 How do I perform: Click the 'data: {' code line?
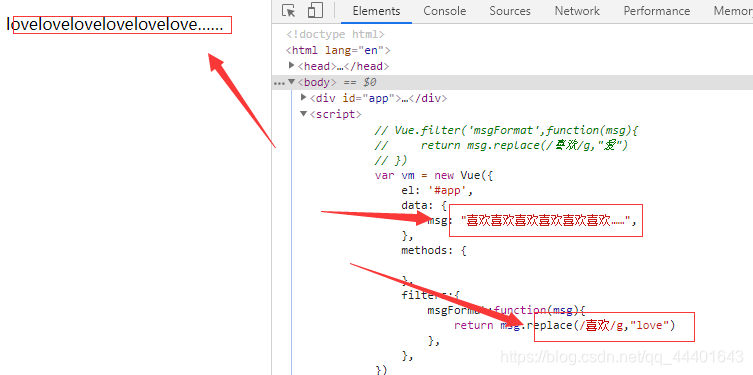[x=424, y=206]
